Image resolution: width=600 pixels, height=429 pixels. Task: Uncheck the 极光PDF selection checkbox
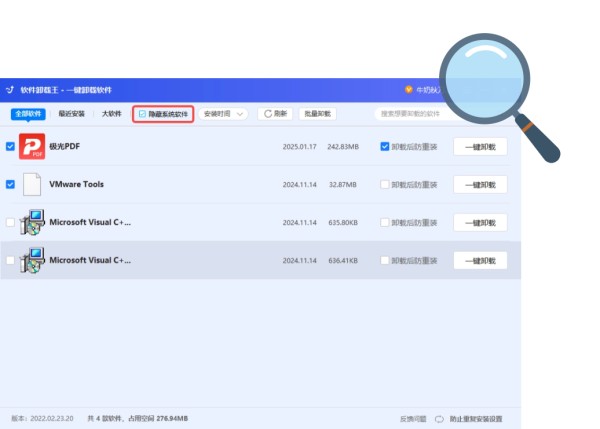10,147
